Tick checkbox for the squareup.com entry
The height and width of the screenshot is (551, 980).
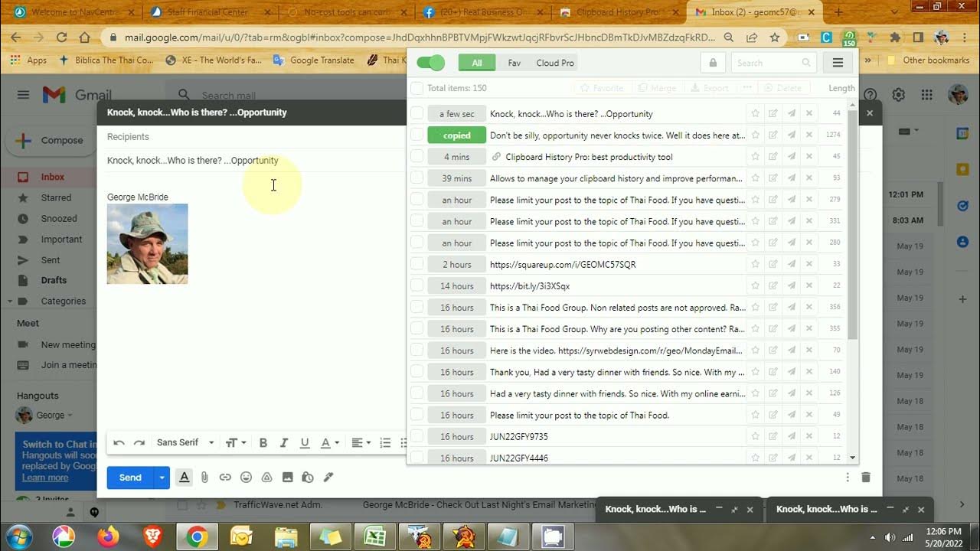(x=417, y=264)
